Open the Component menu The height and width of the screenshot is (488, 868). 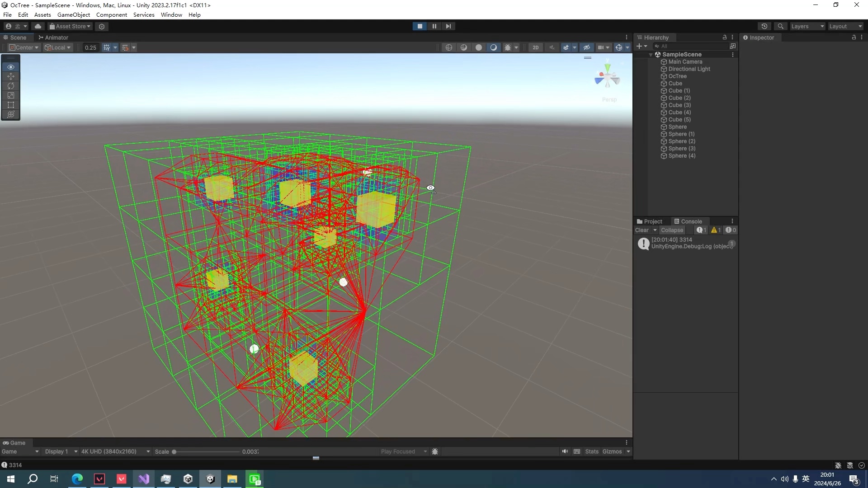coord(112,14)
